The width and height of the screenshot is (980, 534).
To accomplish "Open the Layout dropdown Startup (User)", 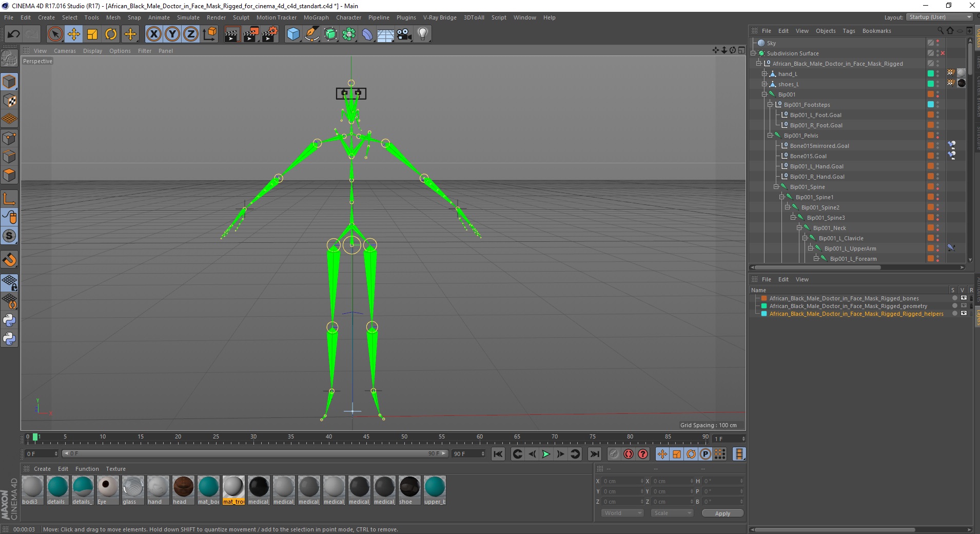I will (x=939, y=17).
